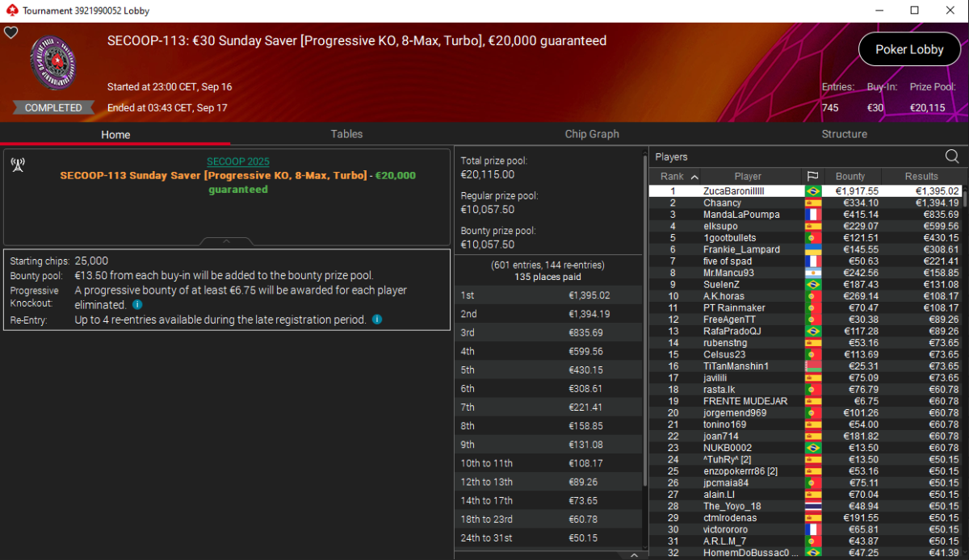Screen dimensions: 969x560
Task: Click the PokerStars logo in title bar
Action: 10,11
